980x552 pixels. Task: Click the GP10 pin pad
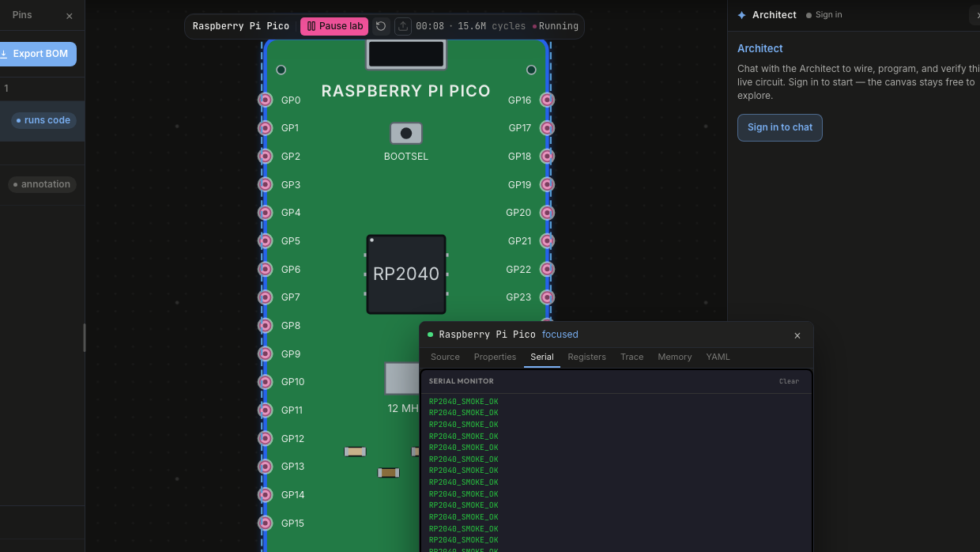(266, 382)
